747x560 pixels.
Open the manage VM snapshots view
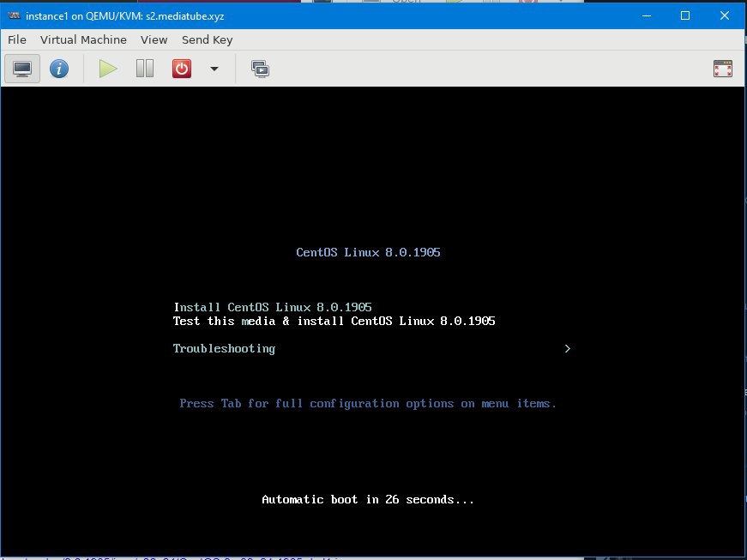click(x=260, y=69)
